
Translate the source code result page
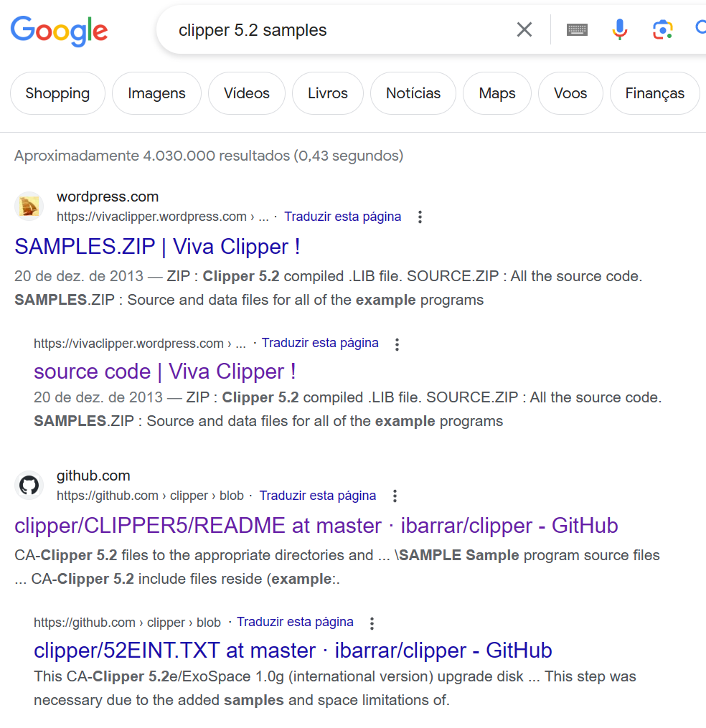click(320, 343)
